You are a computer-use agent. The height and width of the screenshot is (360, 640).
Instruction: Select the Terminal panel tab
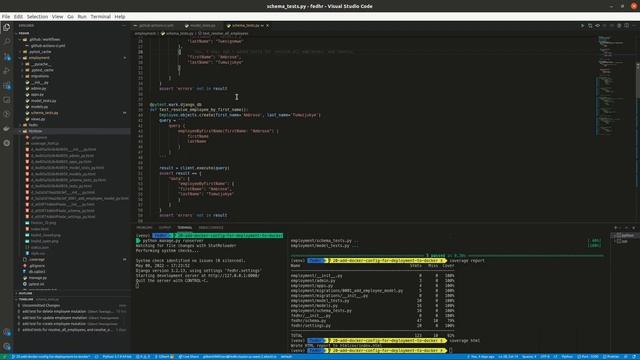point(184,227)
